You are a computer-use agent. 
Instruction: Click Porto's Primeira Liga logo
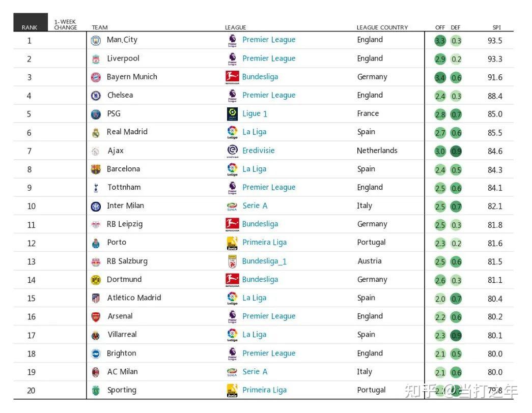232,243
